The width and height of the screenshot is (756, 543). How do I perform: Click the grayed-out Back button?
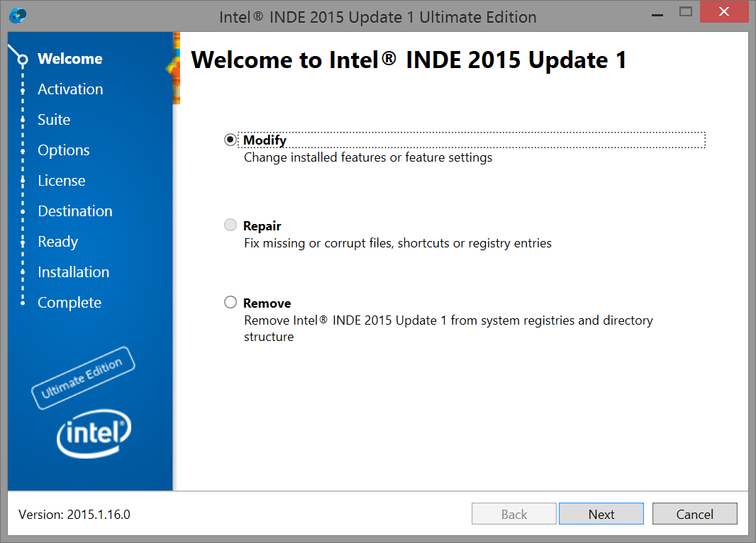[x=514, y=514]
